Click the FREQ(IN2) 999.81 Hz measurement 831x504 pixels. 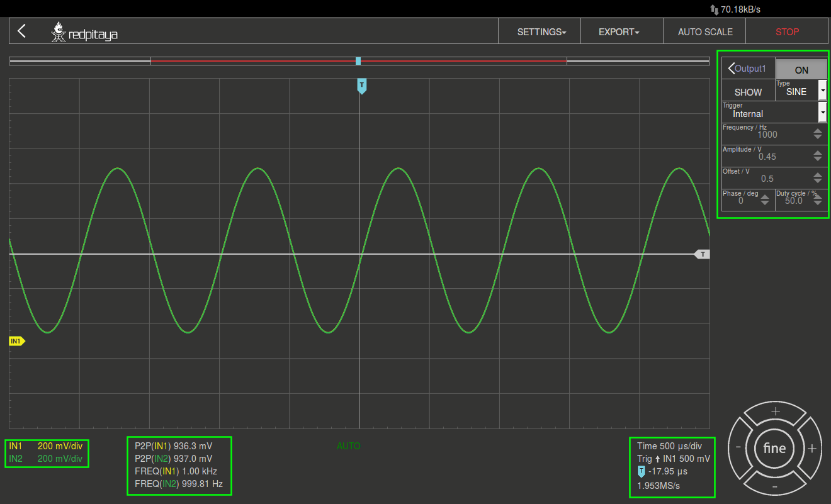[x=179, y=484]
